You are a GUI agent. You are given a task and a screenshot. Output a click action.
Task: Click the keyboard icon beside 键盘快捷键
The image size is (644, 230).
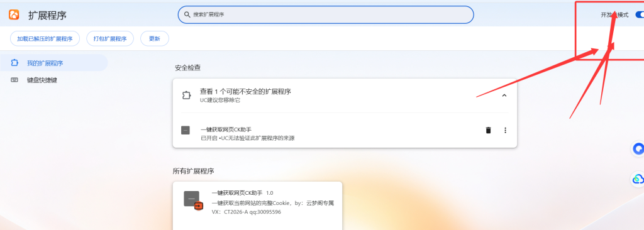[14, 80]
